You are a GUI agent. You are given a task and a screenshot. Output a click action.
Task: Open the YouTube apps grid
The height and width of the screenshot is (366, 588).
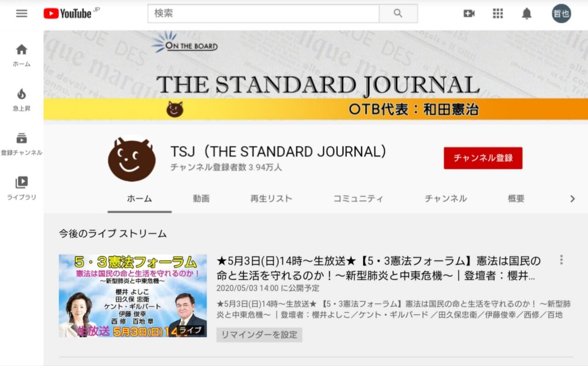(498, 14)
